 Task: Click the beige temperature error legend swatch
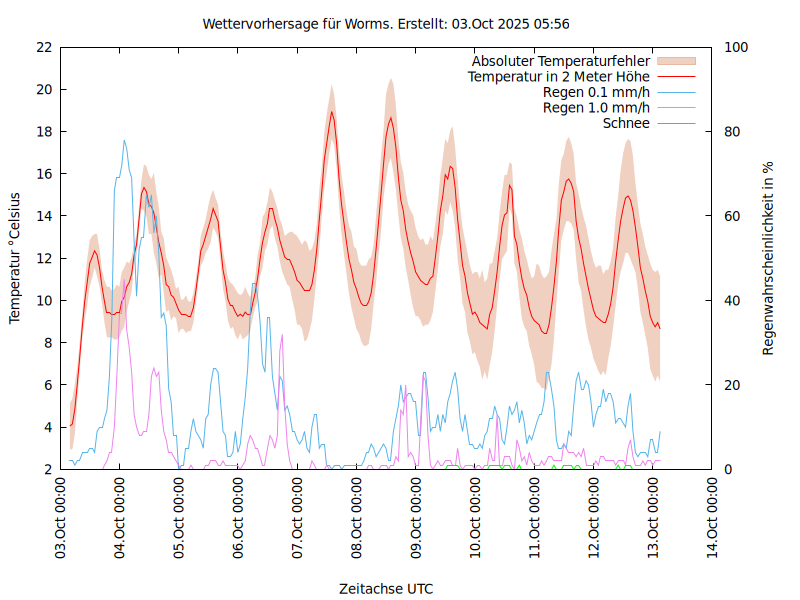coord(675,61)
